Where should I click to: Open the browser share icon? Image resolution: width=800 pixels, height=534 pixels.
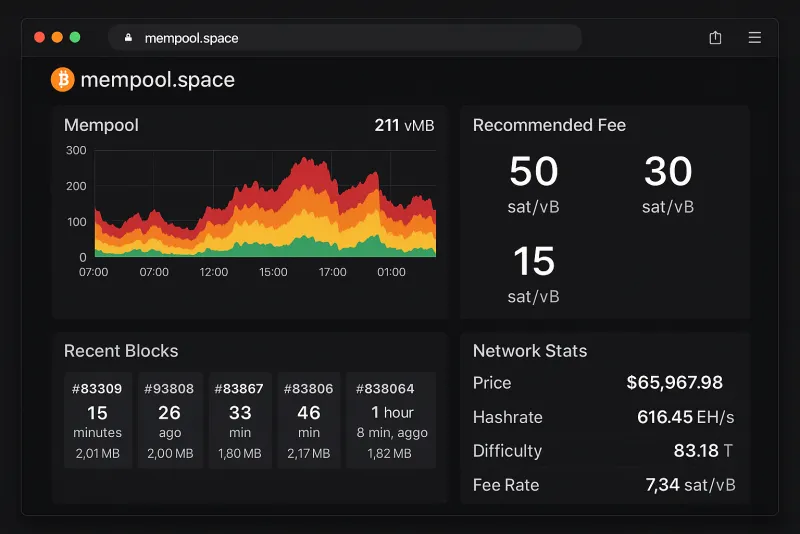(715, 38)
